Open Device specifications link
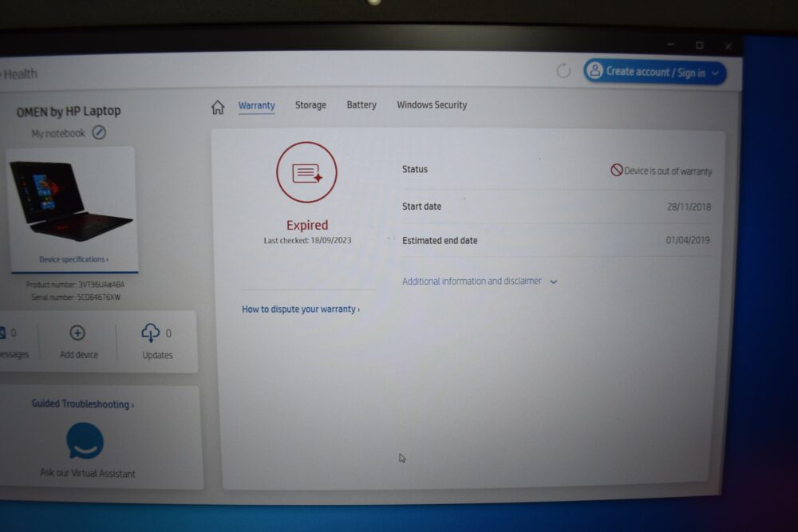Image resolution: width=798 pixels, height=532 pixels. tap(73, 259)
